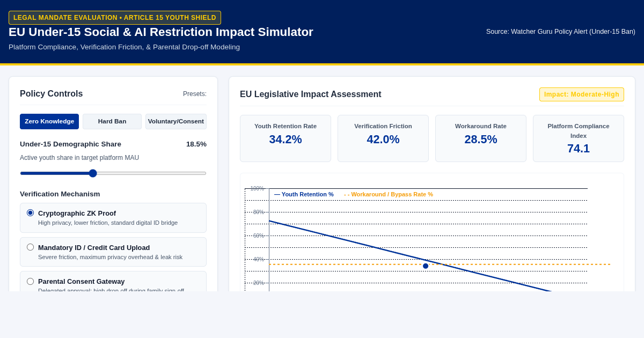Screen dimensions: 644x338
Task: Click 'Severe friction, maximum privacy overhead' description
Action: click(111, 257)
